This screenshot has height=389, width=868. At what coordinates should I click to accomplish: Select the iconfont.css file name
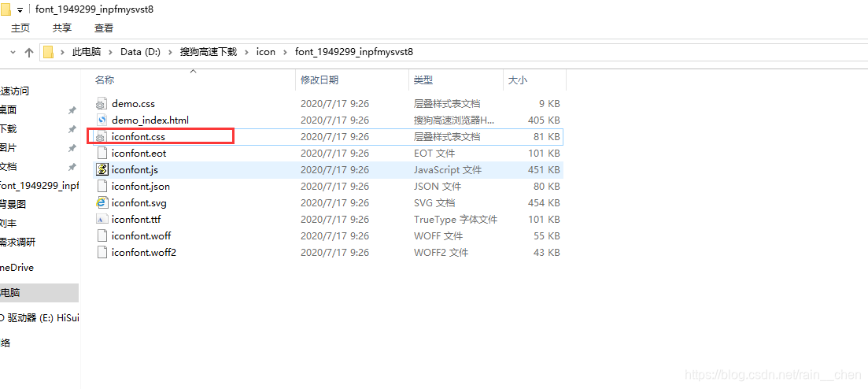139,136
